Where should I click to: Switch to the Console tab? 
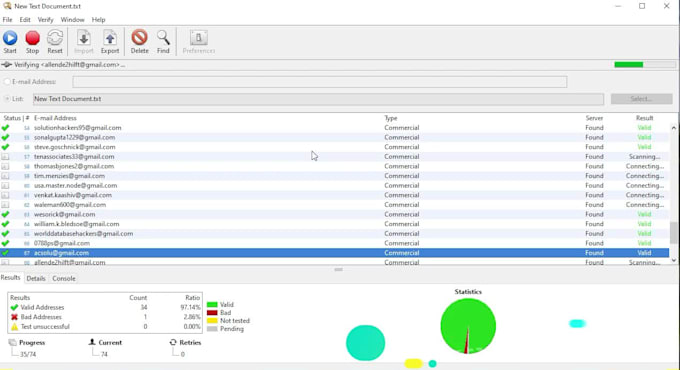(64, 278)
